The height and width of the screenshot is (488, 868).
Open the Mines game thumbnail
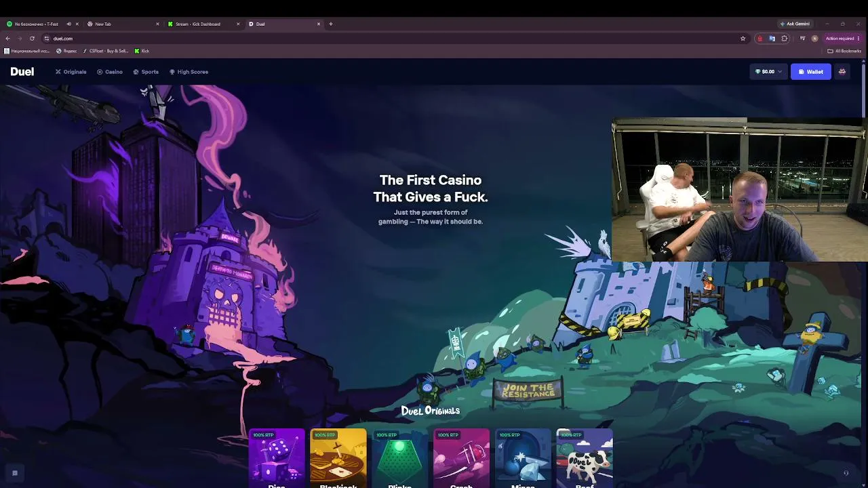coord(523,458)
